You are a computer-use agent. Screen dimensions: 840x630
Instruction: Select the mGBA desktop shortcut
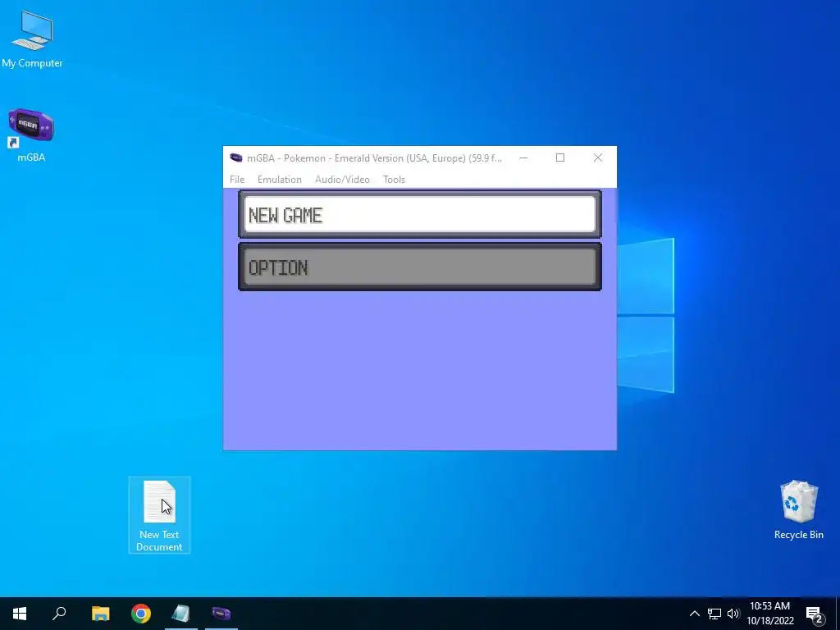[31, 135]
